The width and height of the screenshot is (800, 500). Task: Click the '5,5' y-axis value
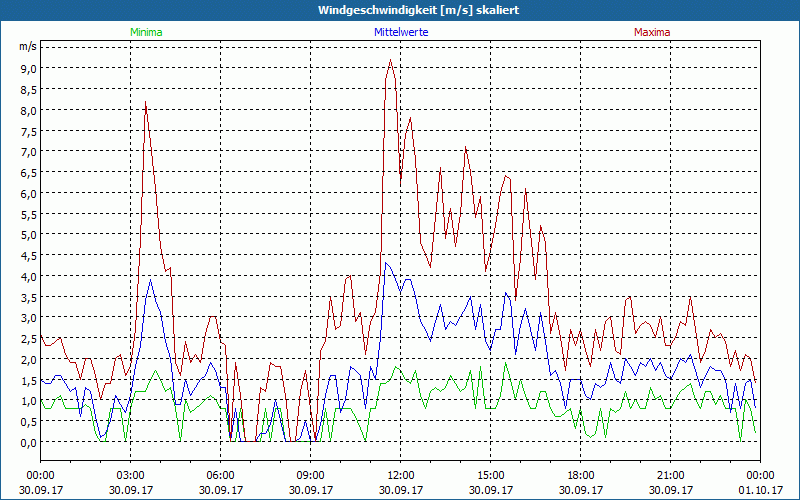click(x=29, y=214)
